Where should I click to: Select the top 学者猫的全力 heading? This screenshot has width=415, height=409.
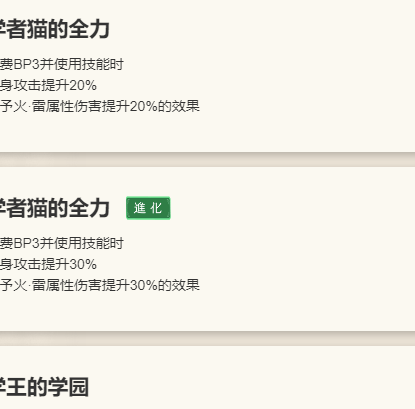55,29
